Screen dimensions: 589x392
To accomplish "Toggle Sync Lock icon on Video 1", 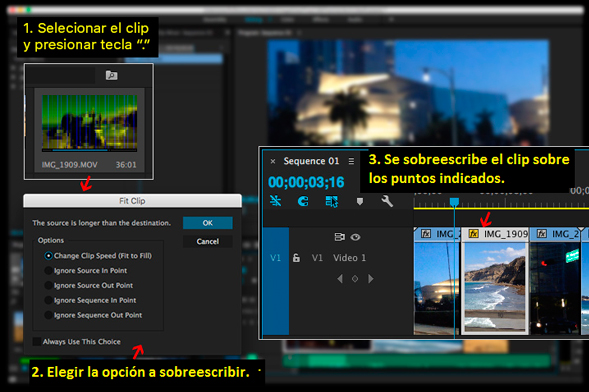I will click(339, 237).
